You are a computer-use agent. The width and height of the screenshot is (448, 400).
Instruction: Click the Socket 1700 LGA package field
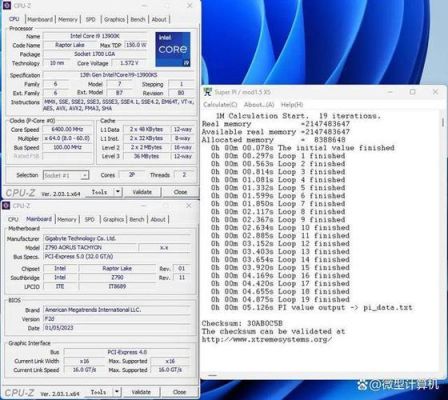(95, 54)
